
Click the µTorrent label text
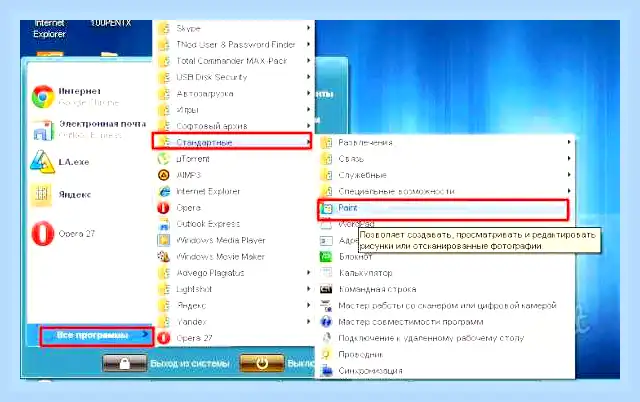[193, 159]
